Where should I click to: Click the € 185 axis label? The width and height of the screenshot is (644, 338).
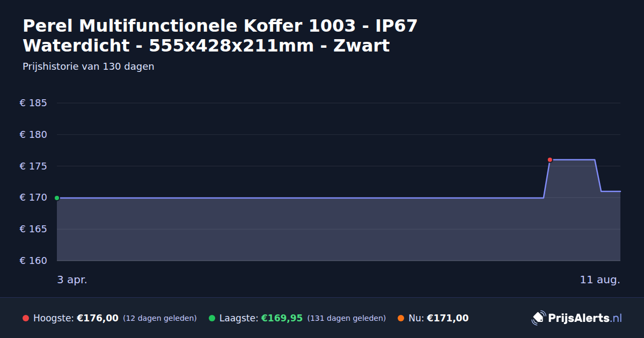[x=33, y=103]
